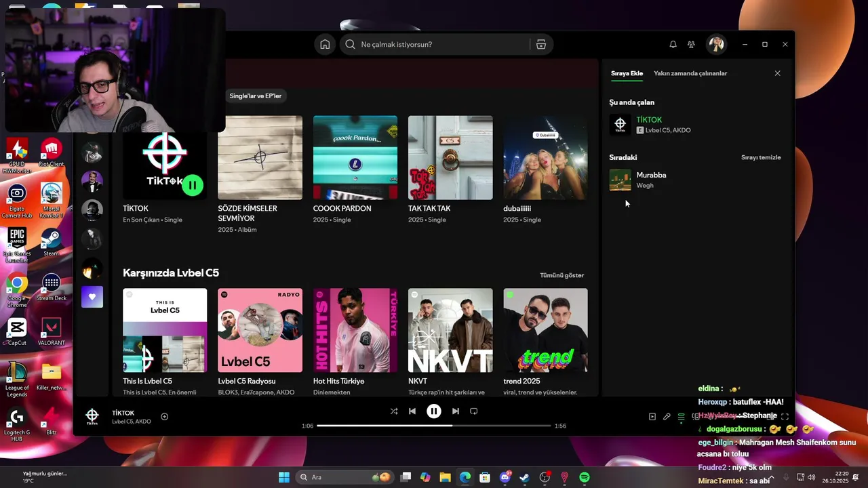The width and height of the screenshot is (868, 488).
Task: Seek on the song progress bar
Action: coord(434,426)
